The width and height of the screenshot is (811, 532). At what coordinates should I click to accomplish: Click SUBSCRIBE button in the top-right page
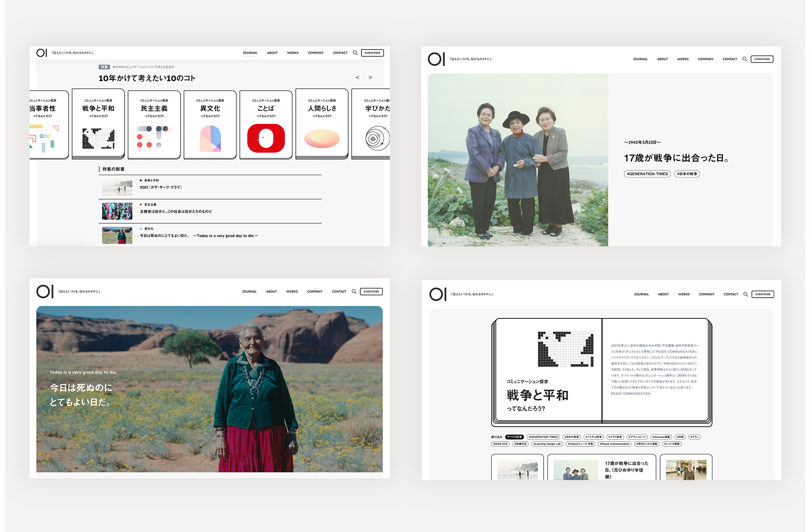761,59
